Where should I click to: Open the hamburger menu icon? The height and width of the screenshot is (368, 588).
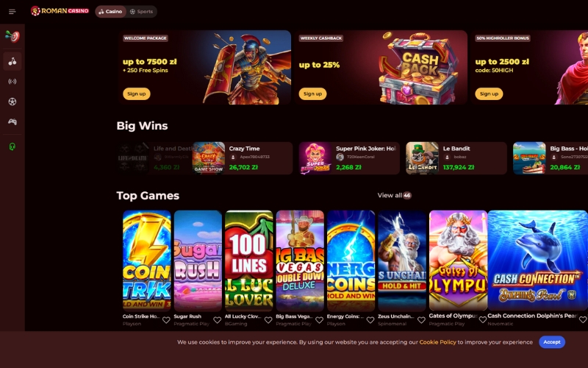(x=12, y=12)
